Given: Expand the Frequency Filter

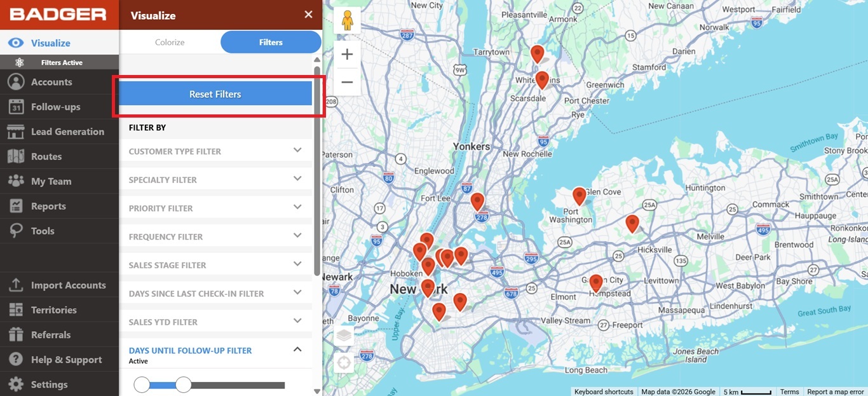Looking at the screenshot, I should pyautogui.click(x=215, y=236).
